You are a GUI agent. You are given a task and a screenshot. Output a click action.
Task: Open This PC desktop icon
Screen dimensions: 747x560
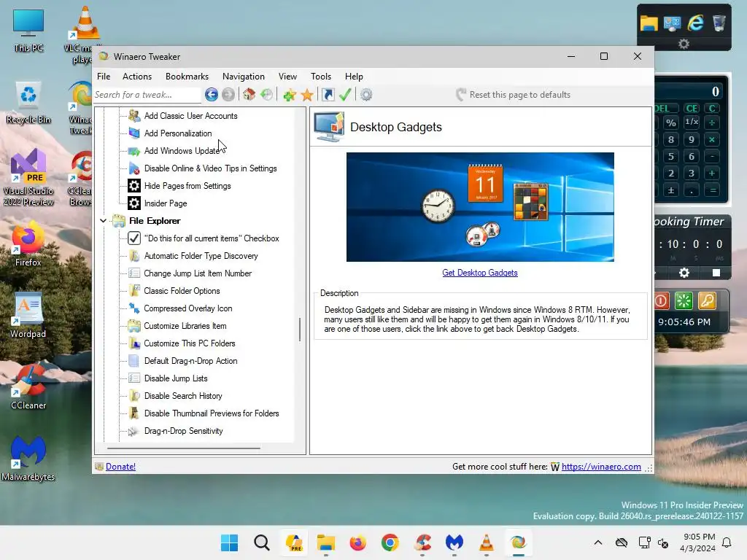[28, 31]
